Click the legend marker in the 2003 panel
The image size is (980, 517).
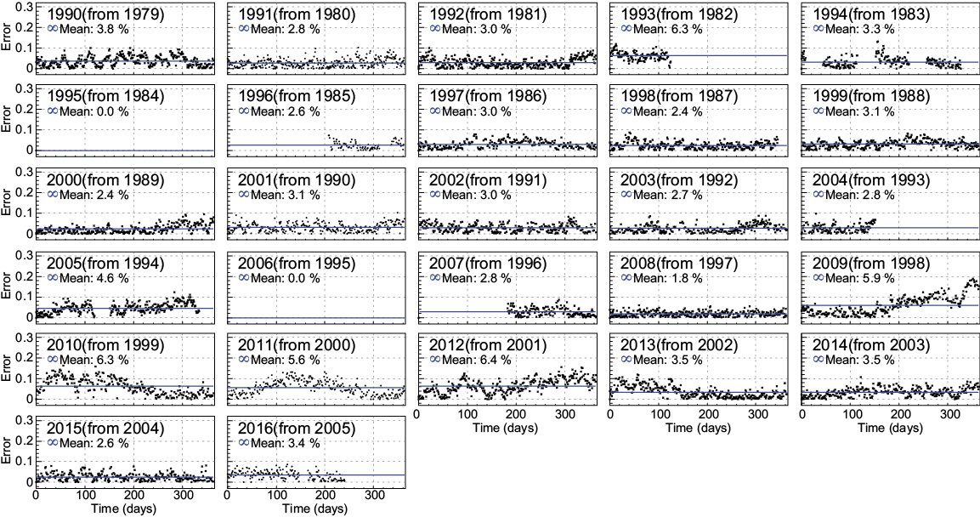[627, 194]
